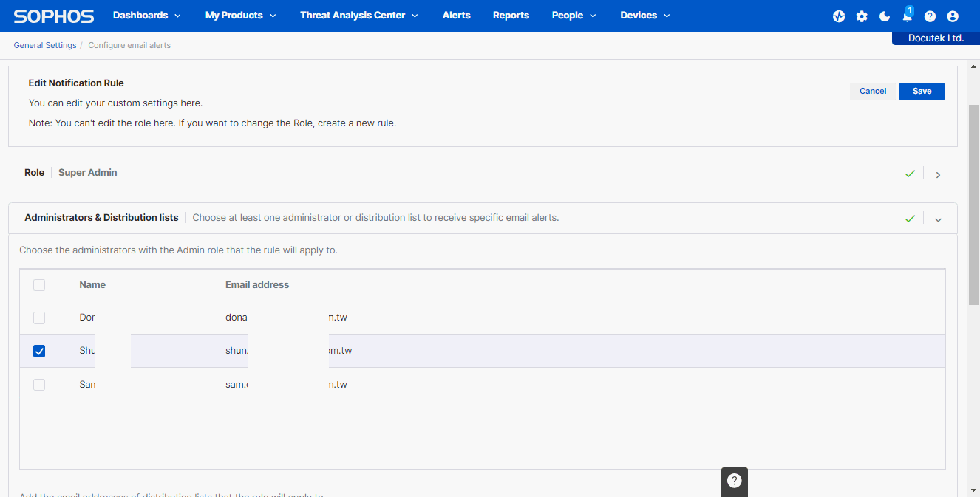The height and width of the screenshot is (497, 980).
Task: Open the notifications bell
Action: 908,16
